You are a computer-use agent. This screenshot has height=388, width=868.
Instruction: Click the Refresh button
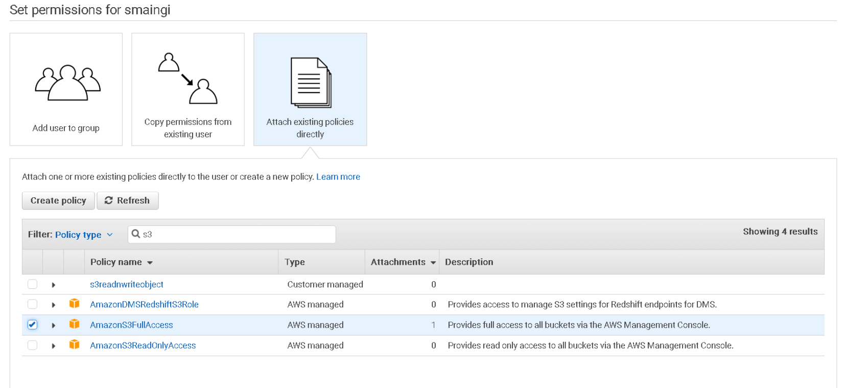[128, 200]
